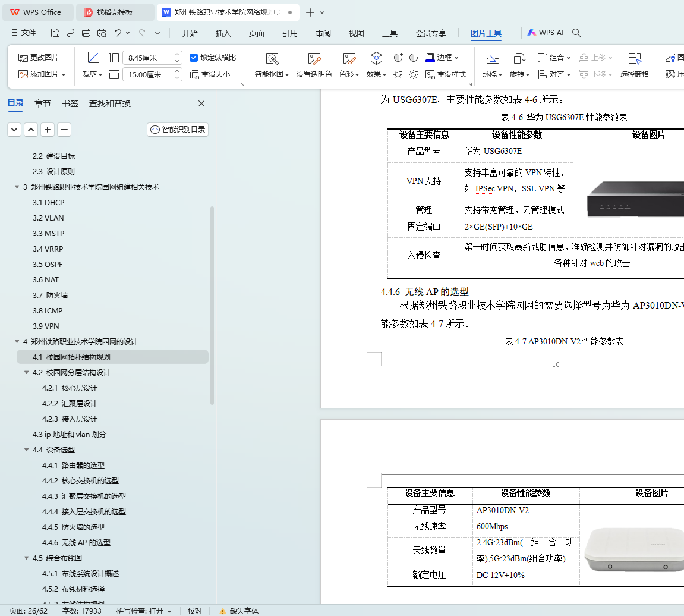Image resolution: width=684 pixels, height=616 pixels.
Task: Open the 旋转 rotate tool
Action: click(519, 65)
